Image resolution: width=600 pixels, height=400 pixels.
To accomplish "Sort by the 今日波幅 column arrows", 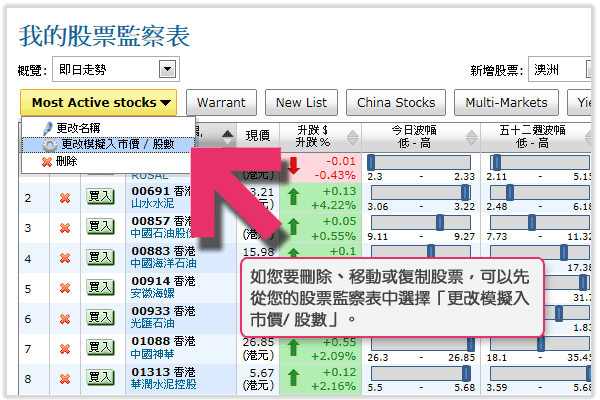I will pyautogui.click(x=472, y=137).
